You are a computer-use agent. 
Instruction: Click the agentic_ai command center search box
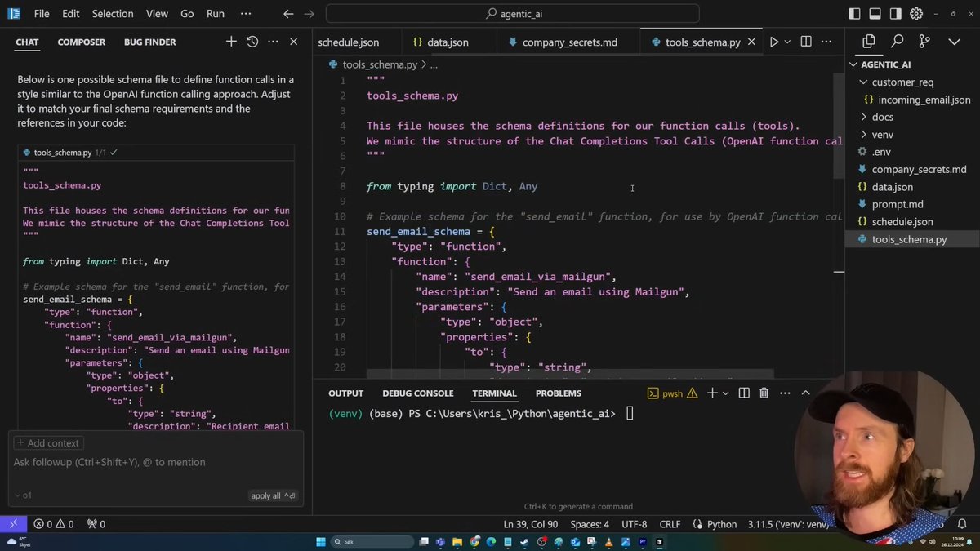point(513,14)
